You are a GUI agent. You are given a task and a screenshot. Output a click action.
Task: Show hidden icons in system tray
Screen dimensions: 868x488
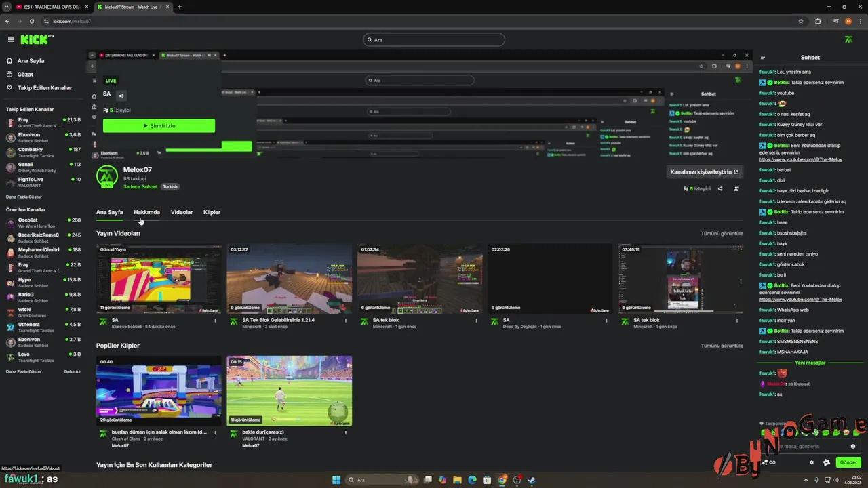click(x=807, y=480)
